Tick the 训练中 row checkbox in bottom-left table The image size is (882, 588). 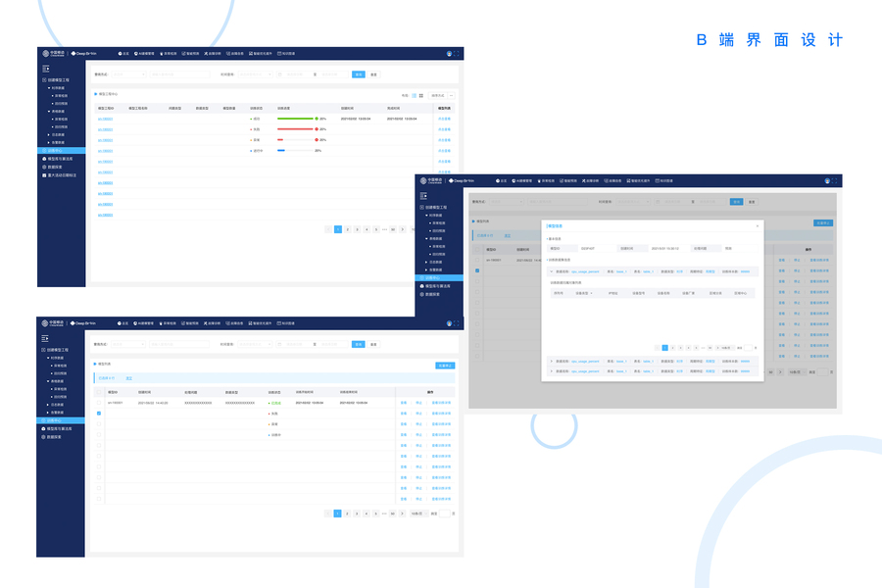tap(99, 435)
